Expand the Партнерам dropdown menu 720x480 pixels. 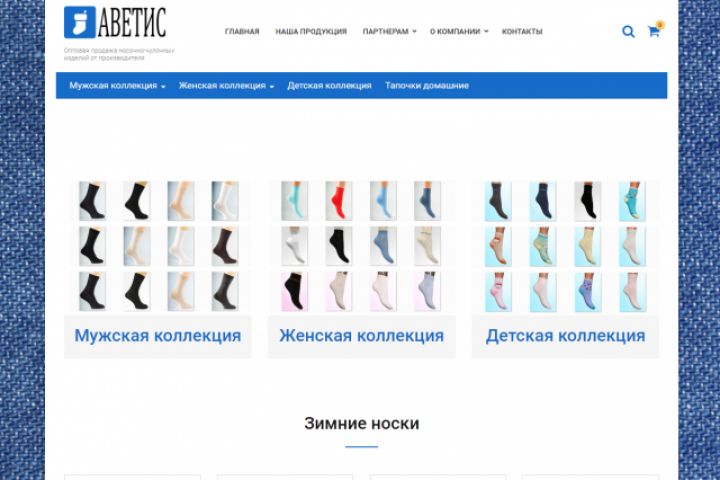(389, 31)
